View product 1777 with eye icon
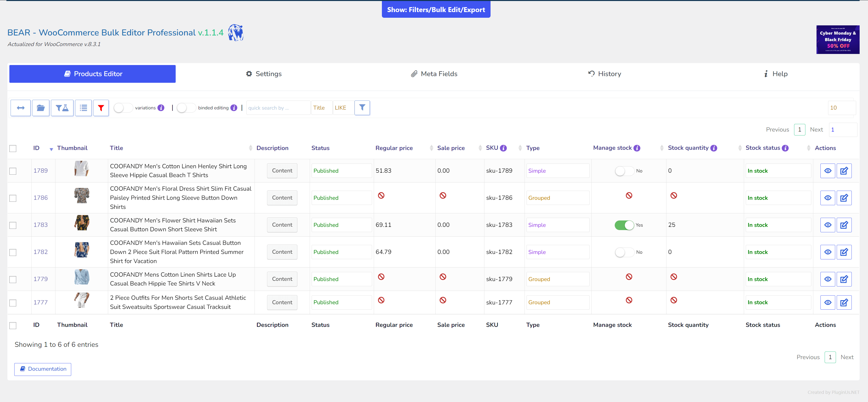Screen dimensions: 868x402 click(827, 302)
